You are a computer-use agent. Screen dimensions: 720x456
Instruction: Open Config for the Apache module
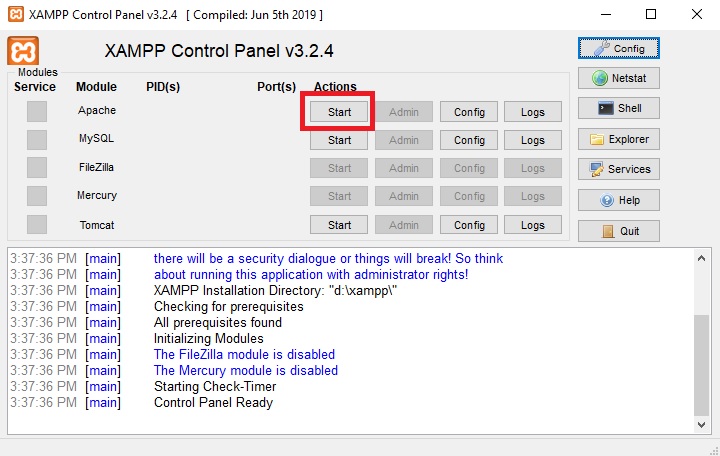pos(469,112)
